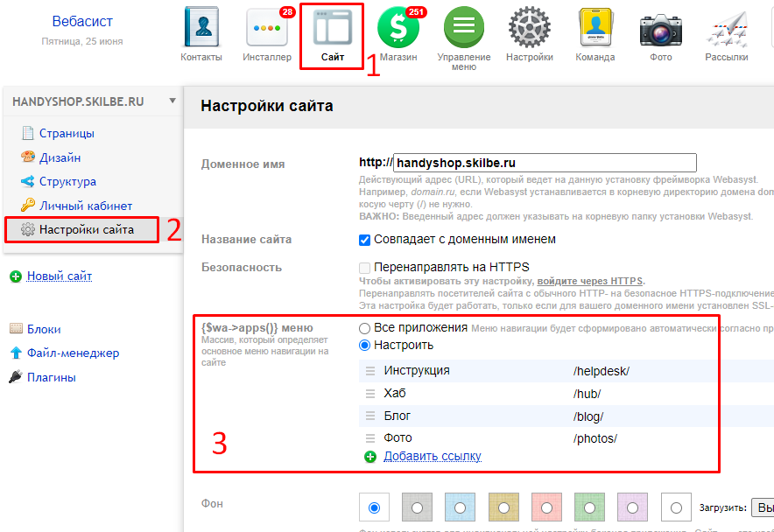
Task: Open the Управление меню app icon
Action: coord(464,30)
